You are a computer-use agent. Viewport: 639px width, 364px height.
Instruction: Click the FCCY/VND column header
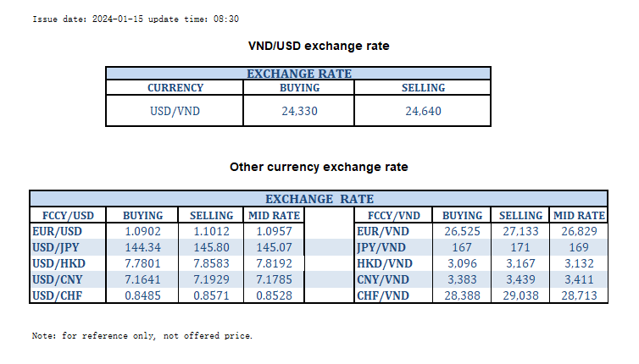[x=395, y=215]
